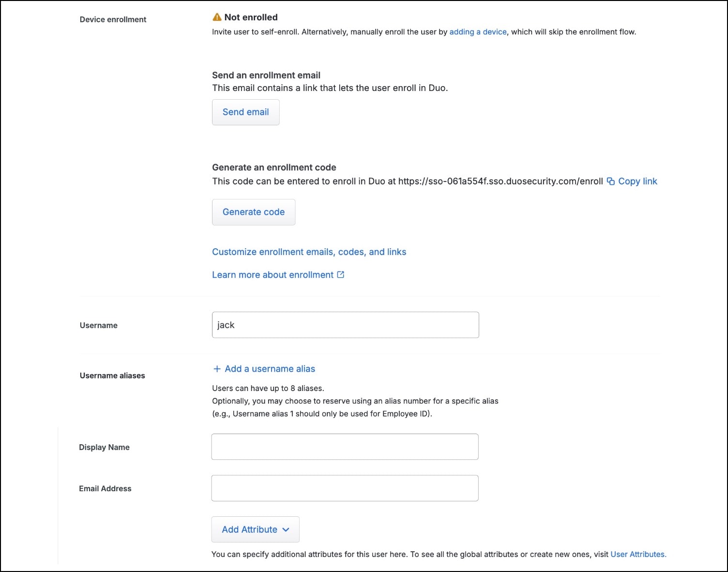This screenshot has width=728, height=572.
Task: Visit the User Attributes page
Action: point(638,554)
